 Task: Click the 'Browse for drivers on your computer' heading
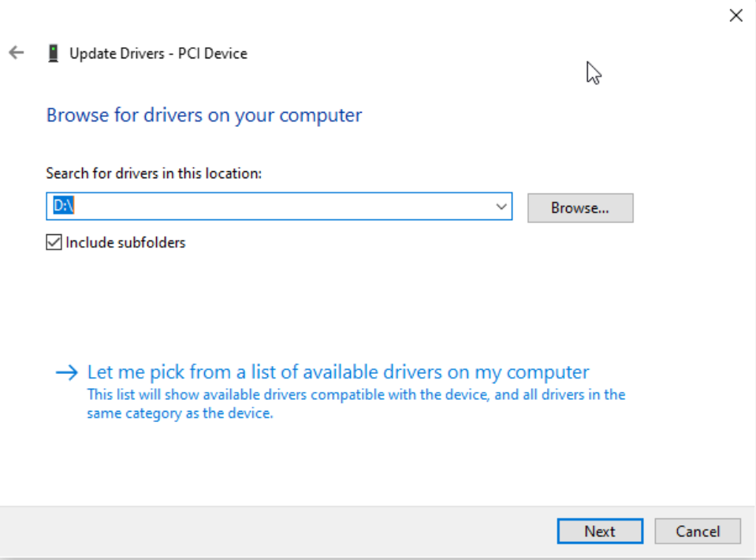click(204, 115)
